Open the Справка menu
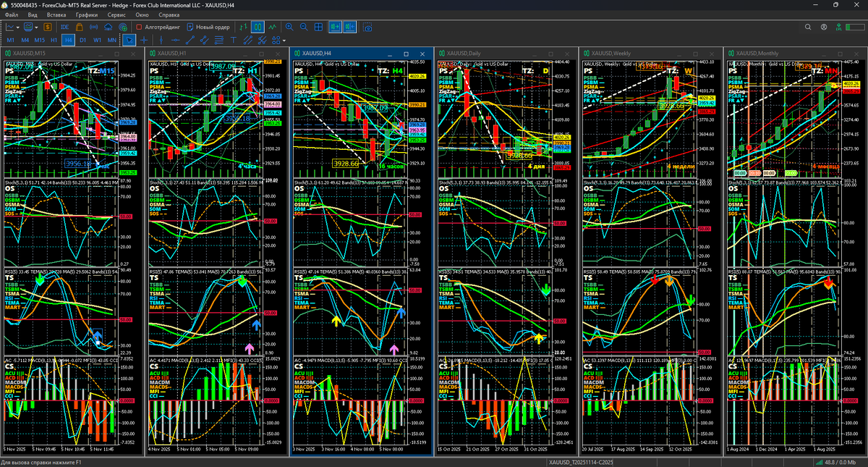 [169, 14]
